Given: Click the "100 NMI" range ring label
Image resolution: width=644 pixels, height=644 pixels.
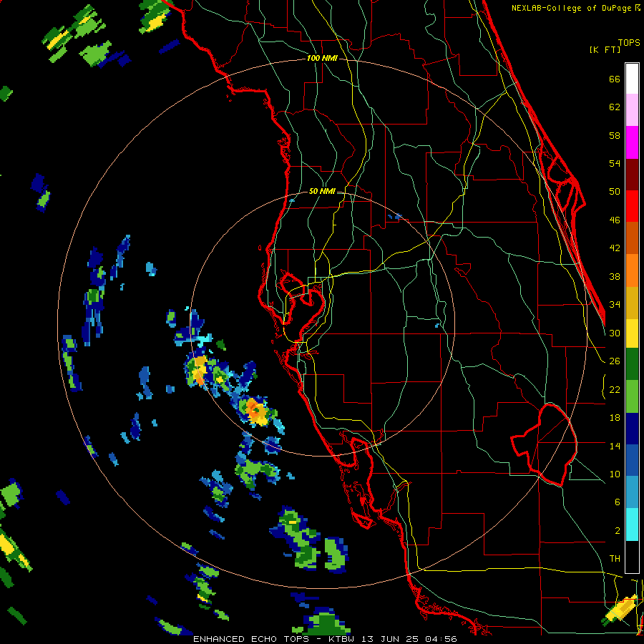Looking at the screenshot, I should coord(322,59).
